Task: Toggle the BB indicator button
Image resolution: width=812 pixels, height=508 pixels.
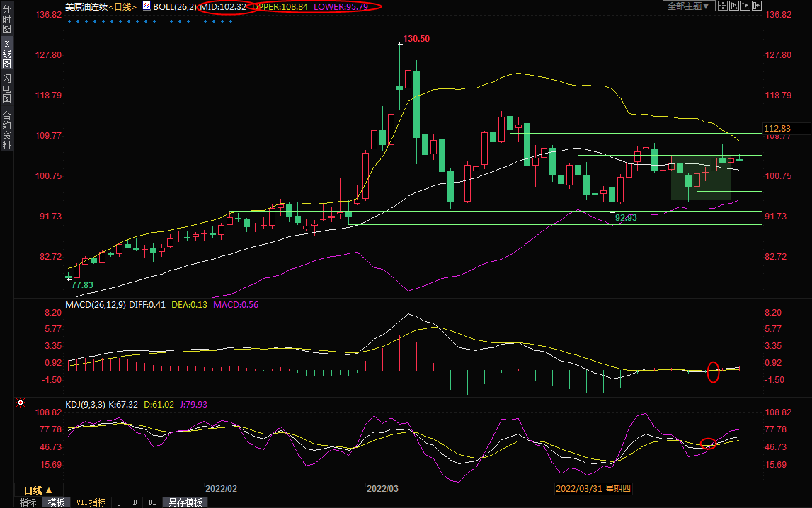Action: coord(152,502)
